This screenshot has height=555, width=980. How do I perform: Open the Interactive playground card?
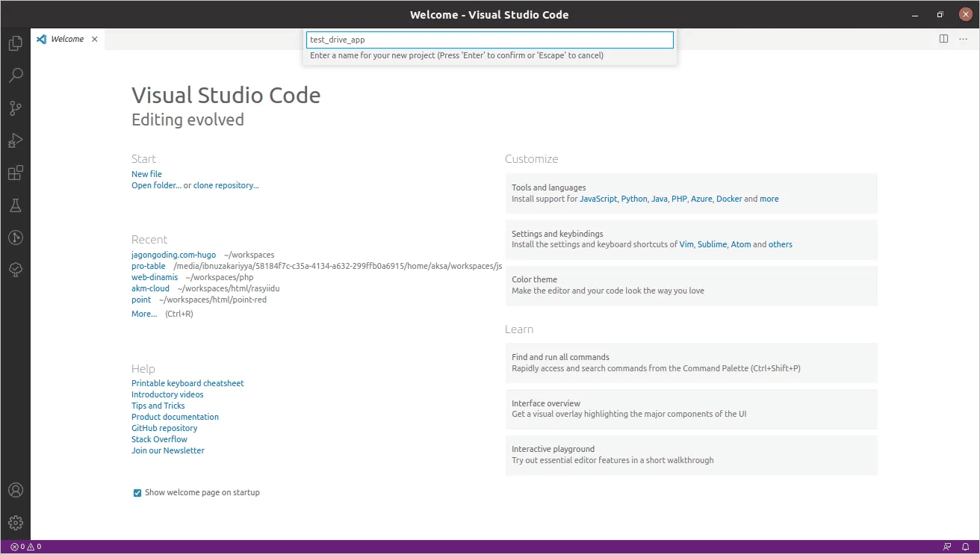click(x=692, y=455)
